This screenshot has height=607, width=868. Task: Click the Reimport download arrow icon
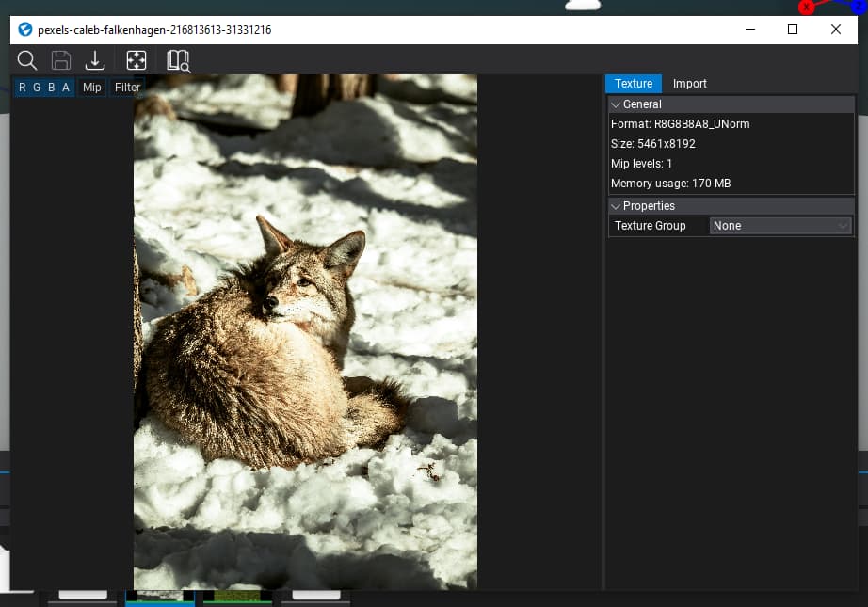pos(95,61)
